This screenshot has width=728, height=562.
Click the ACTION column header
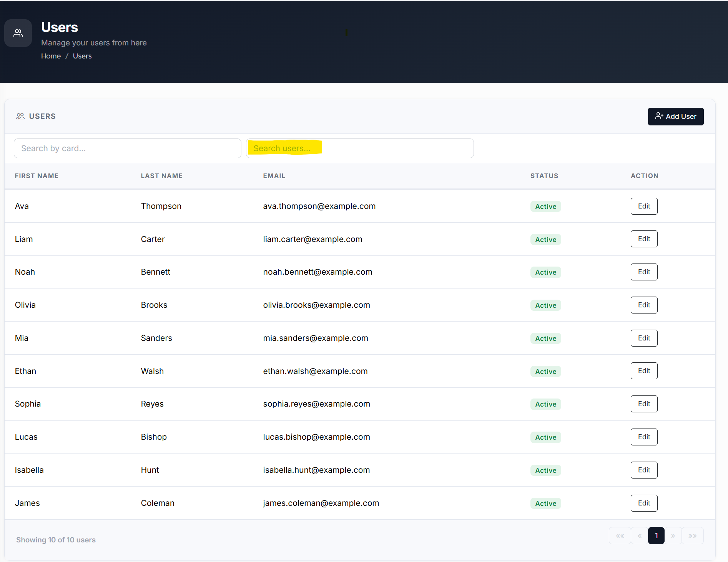point(645,176)
